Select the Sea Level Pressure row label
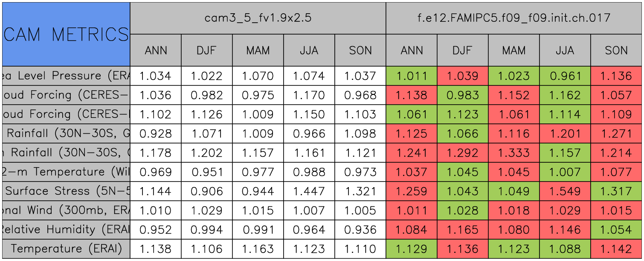644x261 pixels. [66, 76]
